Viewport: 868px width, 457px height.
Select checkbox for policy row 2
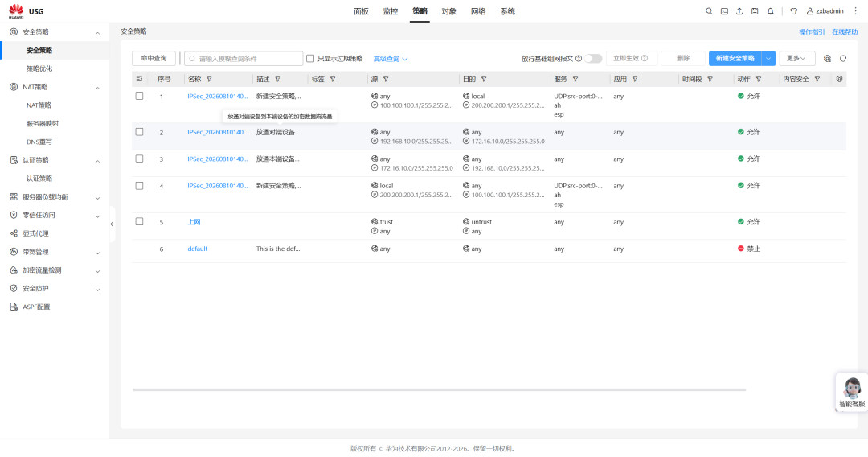[140, 132]
